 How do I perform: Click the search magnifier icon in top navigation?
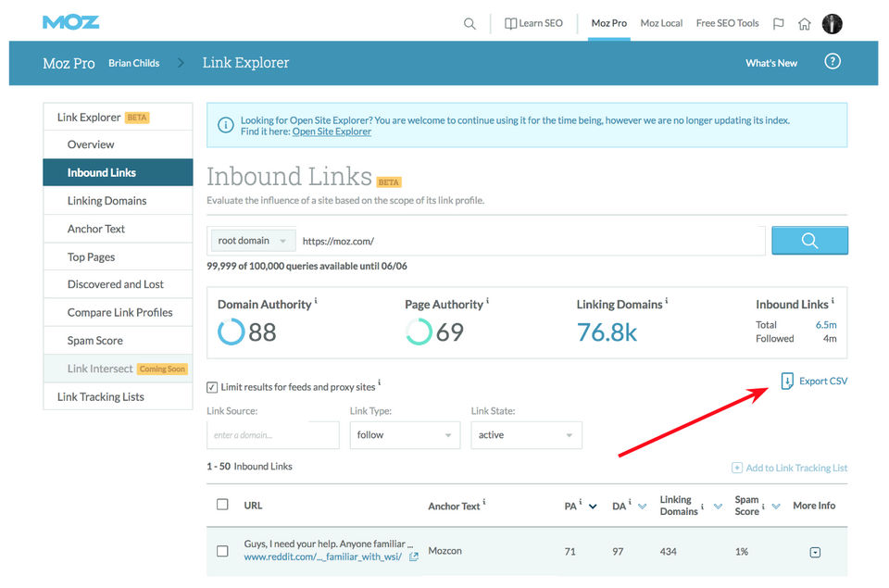[470, 24]
